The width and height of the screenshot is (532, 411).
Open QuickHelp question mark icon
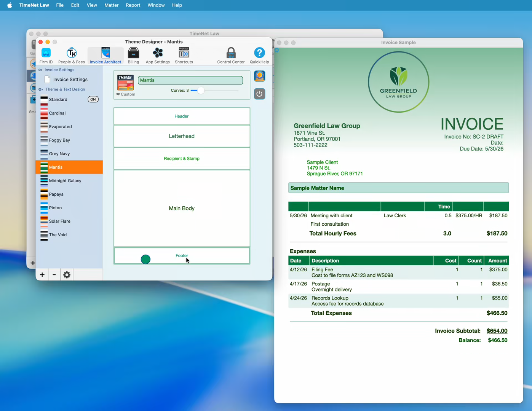point(259,56)
